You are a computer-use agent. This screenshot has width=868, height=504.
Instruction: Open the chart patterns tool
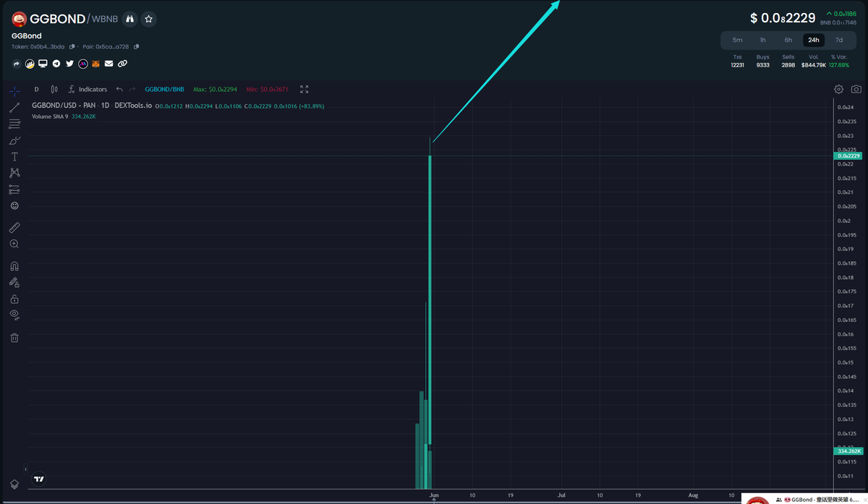pos(14,173)
